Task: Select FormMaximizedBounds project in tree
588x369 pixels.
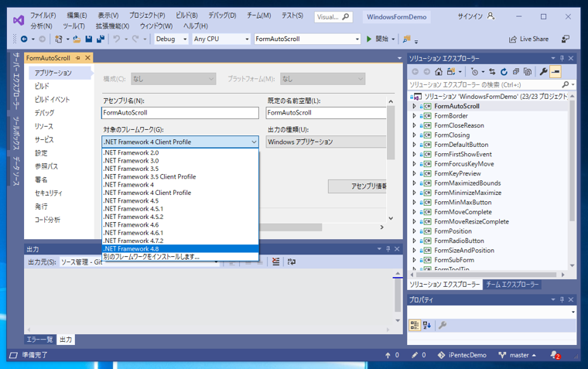Action: click(x=467, y=183)
